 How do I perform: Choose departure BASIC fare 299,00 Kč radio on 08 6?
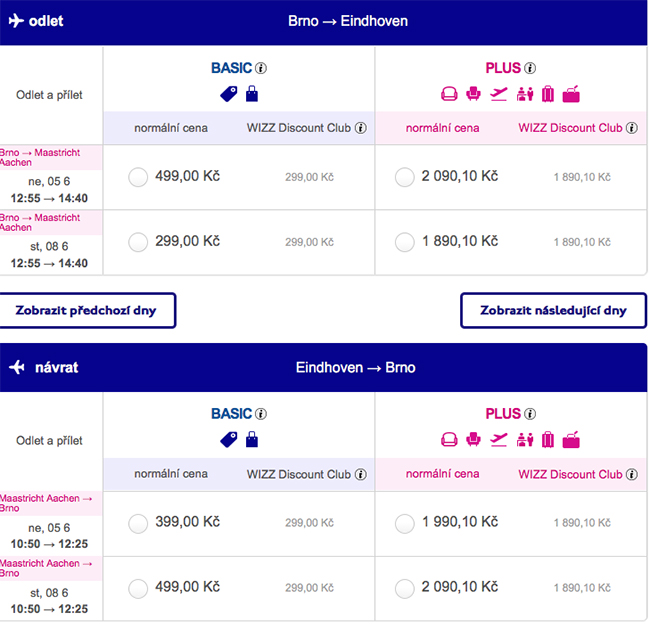[138, 242]
